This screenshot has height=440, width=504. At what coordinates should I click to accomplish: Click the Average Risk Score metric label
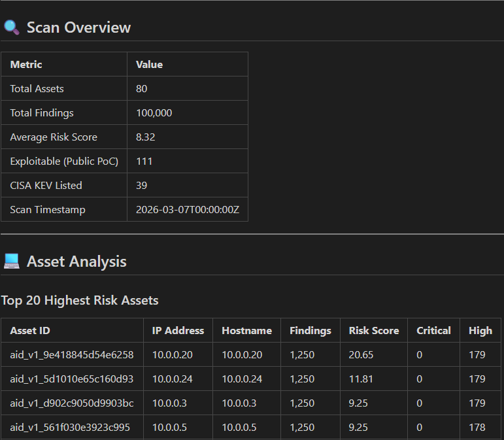[54, 137]
